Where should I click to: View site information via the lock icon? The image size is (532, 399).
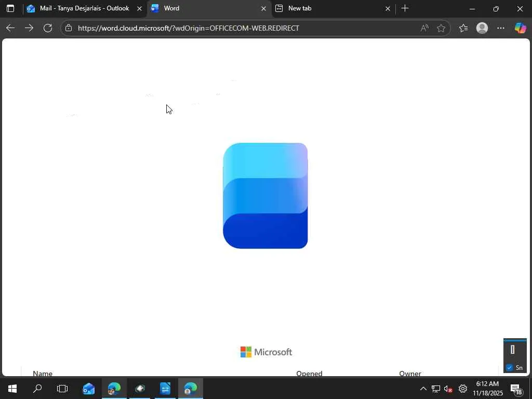(69, 28)
